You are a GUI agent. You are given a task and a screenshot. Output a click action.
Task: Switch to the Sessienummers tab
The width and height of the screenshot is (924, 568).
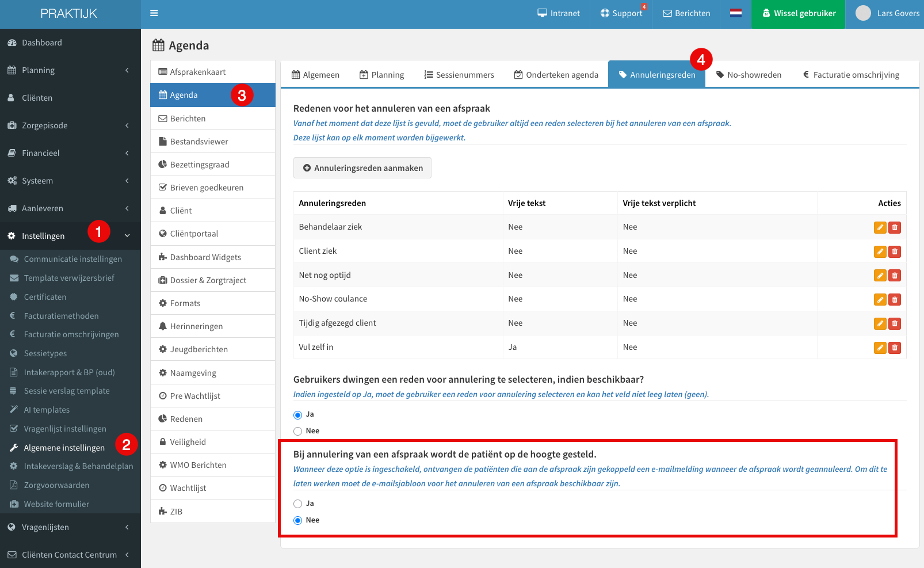click(459, 75)
